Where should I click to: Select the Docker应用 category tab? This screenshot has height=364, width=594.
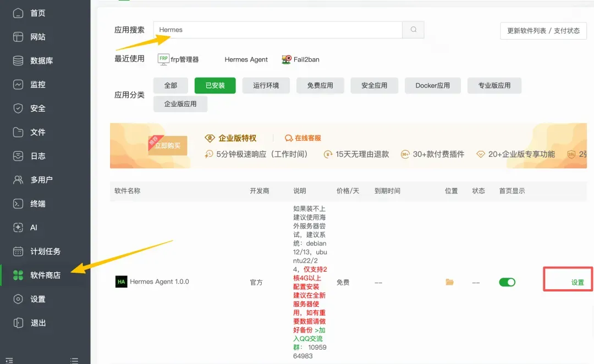pyautogui.click(x=433, y=86)
